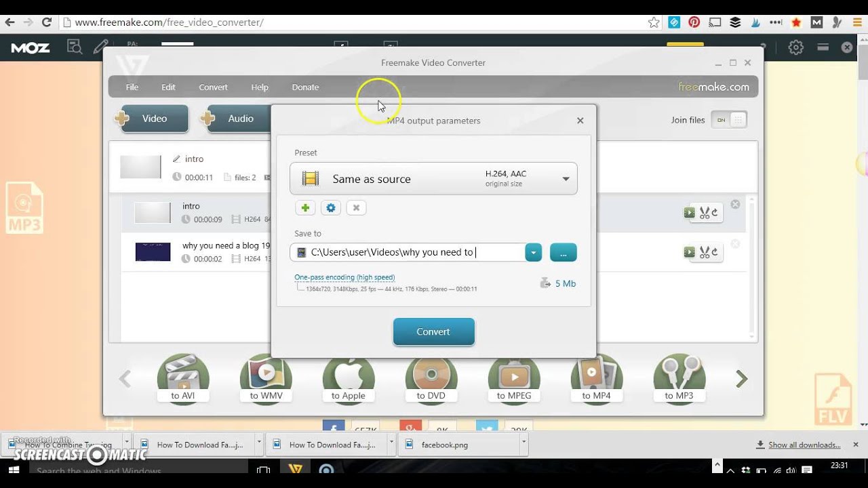Choose the to DVD output format
The height and width of the screenshot is (488, 868).
[431, 380]
